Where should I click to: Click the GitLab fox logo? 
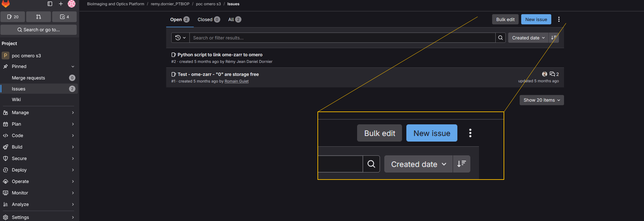tap(6, 4)
